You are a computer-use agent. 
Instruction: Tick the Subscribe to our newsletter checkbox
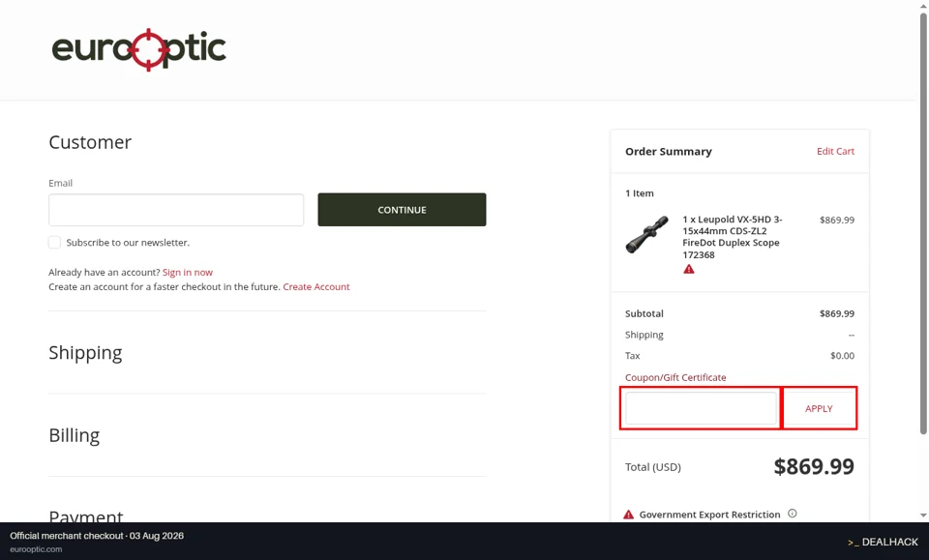[x=54, y=242]
